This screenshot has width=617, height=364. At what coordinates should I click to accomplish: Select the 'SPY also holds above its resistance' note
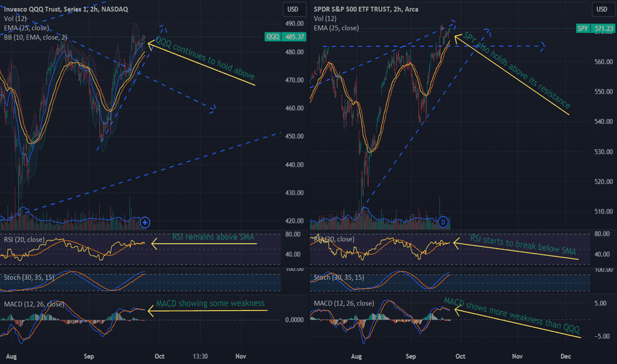pos(516,70)
